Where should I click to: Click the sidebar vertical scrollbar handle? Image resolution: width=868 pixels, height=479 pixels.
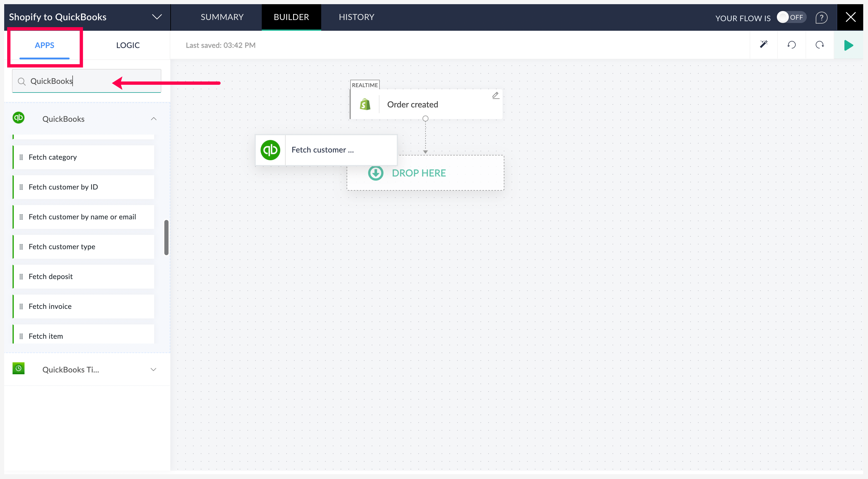coord(166,238)
